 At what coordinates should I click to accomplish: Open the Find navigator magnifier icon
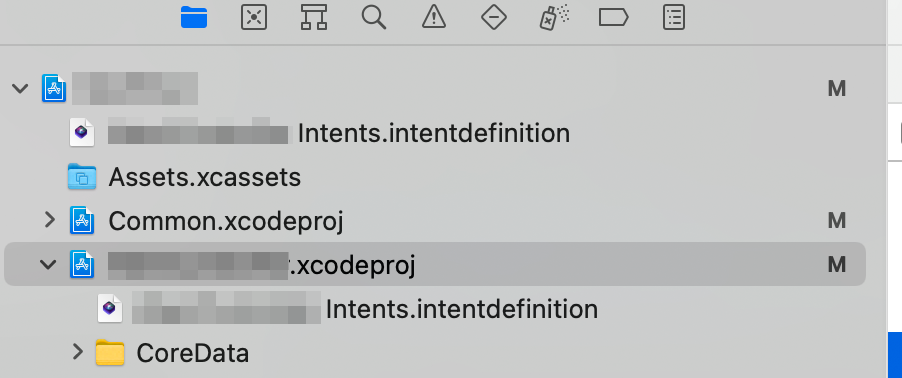click(373, 17)
